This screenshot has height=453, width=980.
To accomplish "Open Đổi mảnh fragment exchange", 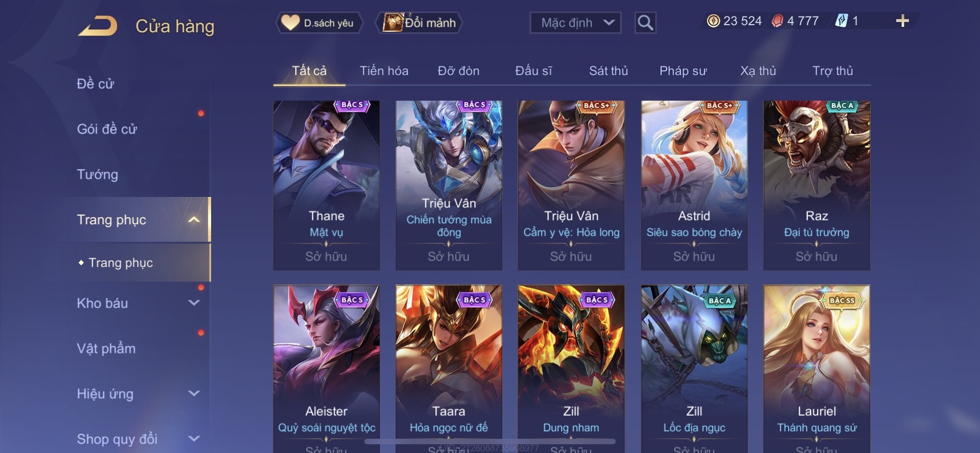I will [x=419, y=23].
